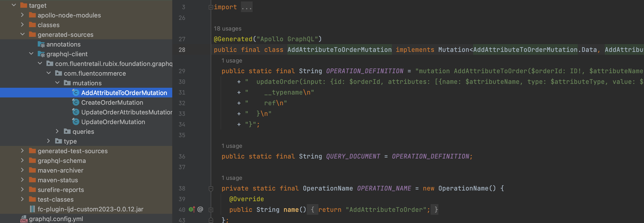Click the graphql.config.yml file icon
The height and width of the screenshot is (223, 644).
tap(24, 219)
